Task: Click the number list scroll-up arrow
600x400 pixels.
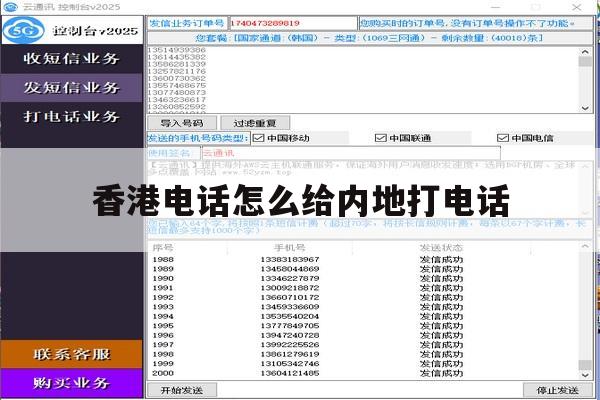Action: click(x=585, y=52)
